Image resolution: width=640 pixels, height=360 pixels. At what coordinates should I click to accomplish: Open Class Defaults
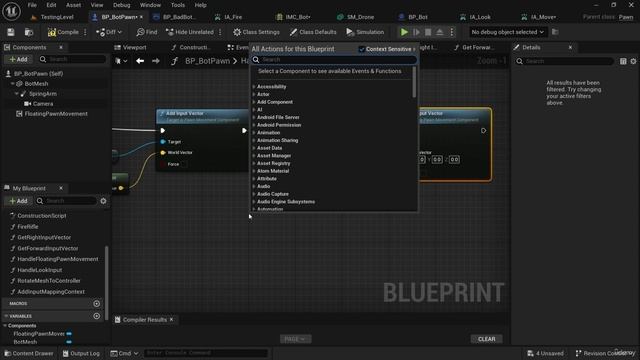click(313, 32)
